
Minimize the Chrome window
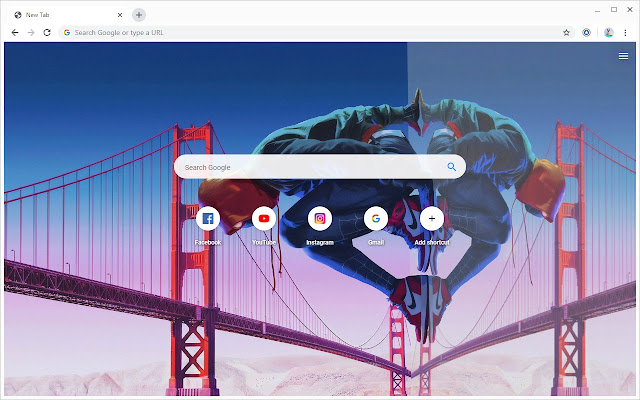598,10
